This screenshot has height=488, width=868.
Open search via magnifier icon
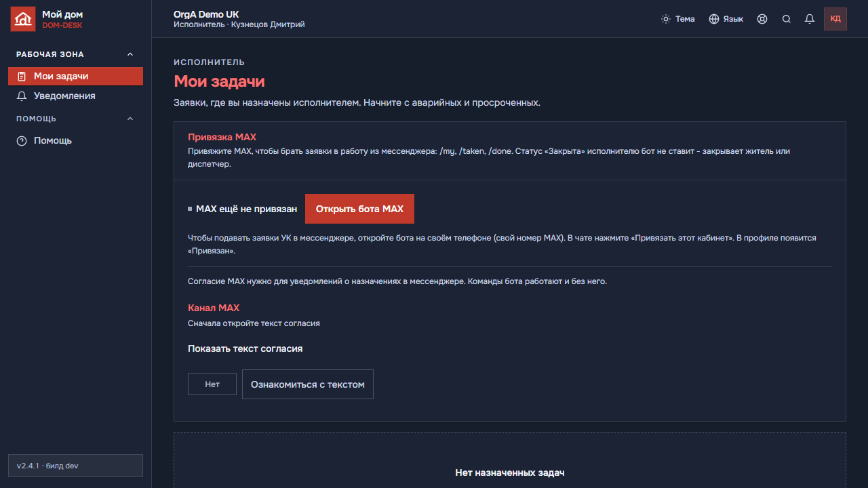(x=787, y=19)
